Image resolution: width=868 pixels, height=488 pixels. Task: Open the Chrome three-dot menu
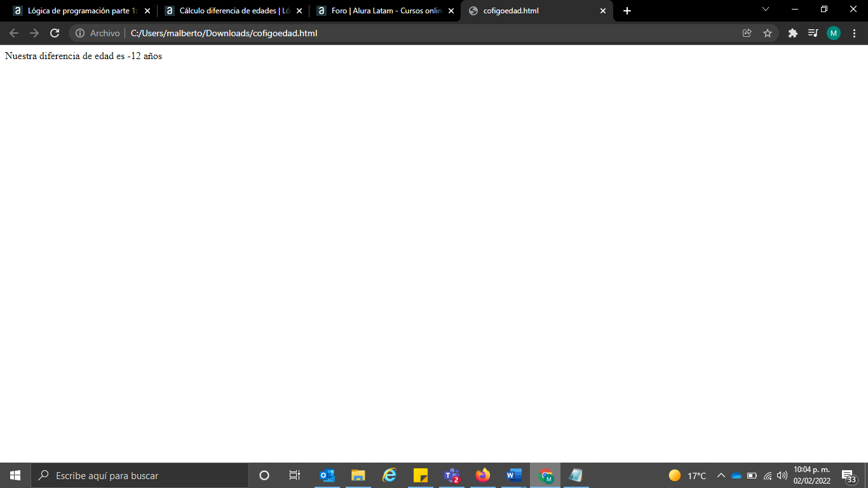(854, 33)
